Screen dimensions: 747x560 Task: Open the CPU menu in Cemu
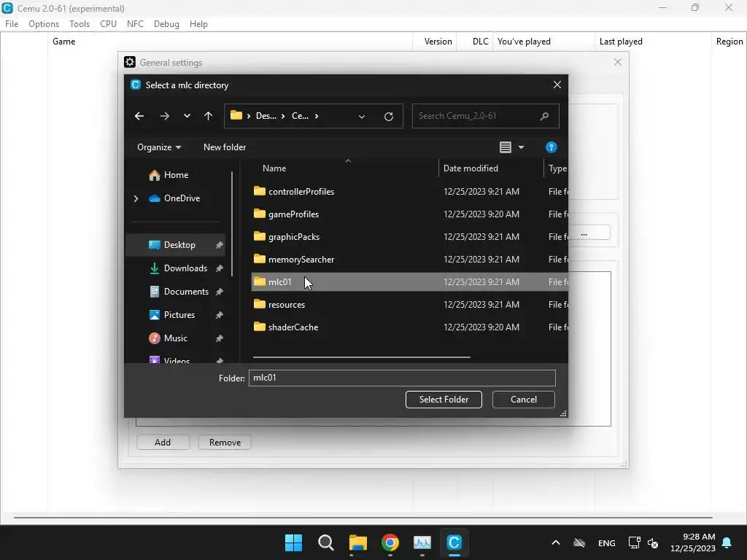pyautogui.click(x=108, y=24)
